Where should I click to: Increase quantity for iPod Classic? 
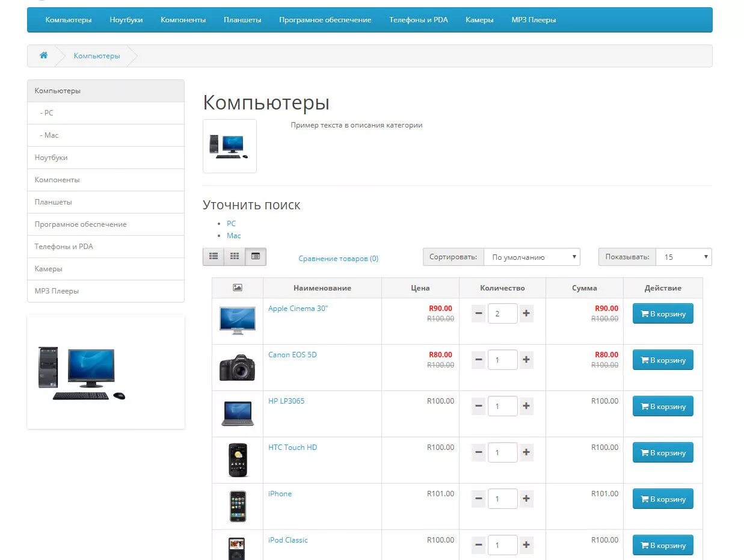coord(526,545)
